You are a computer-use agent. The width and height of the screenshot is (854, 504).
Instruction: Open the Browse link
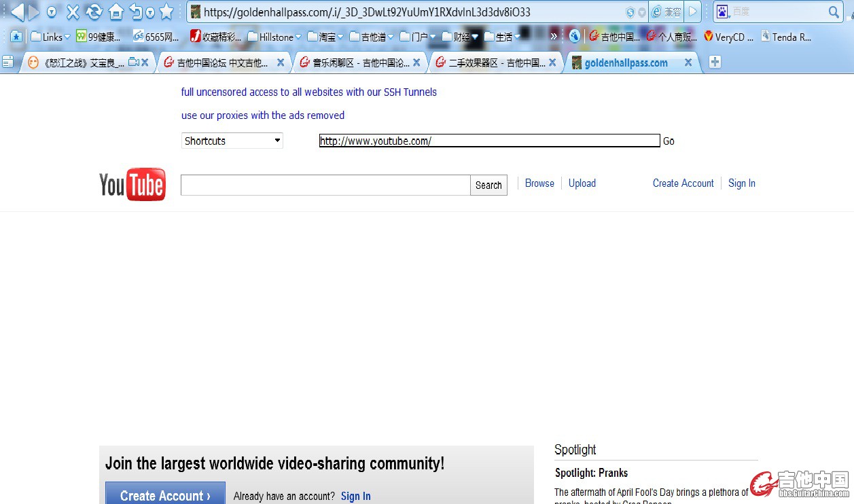[539, 183]
